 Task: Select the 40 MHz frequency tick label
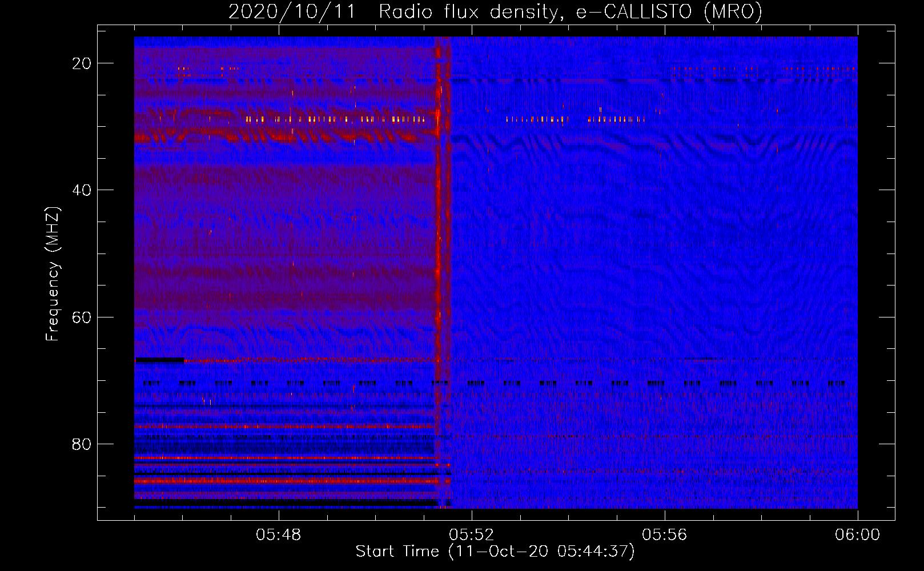(x=82, y=190)
